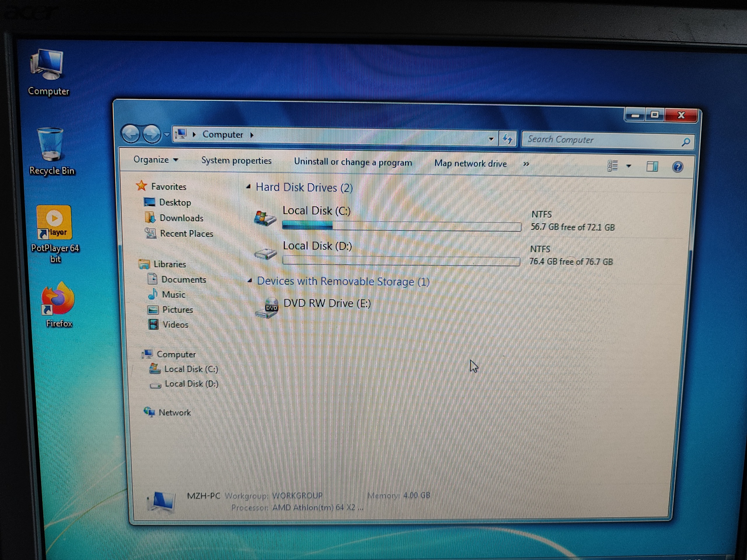Select DVD RW Drive (E:)
The width and height of the screenshot is (747, 560).
327,303
